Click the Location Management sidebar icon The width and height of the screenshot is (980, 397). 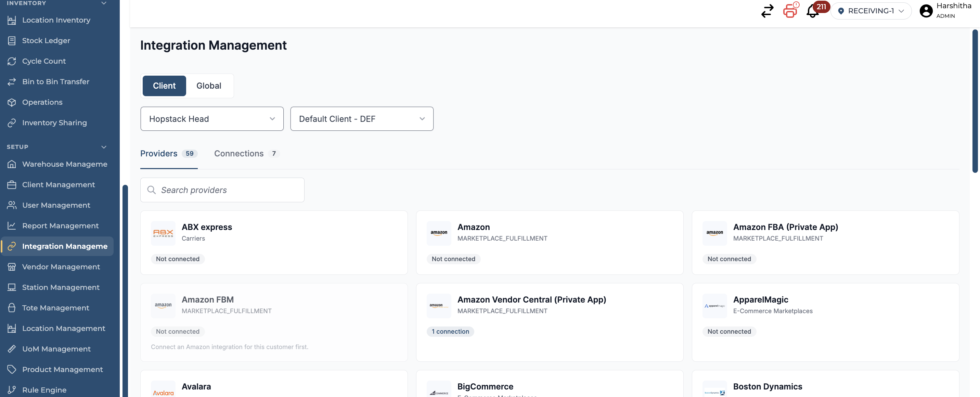coord(12,329)
